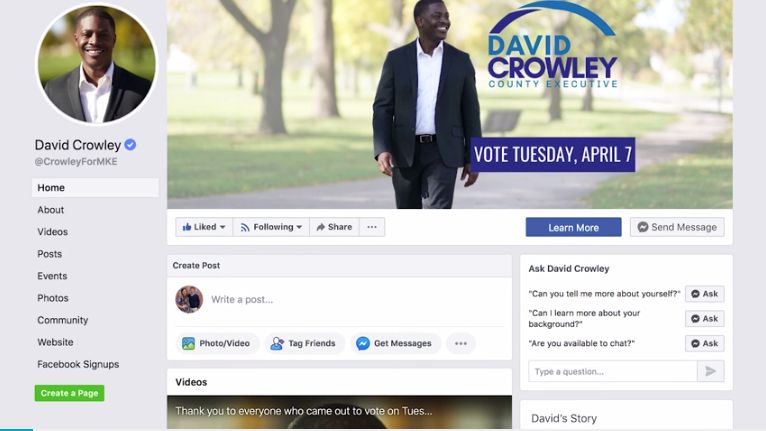Choose Tag Friends for the post
This screenshot has width=766, height=431.
(x=303, y=343)
